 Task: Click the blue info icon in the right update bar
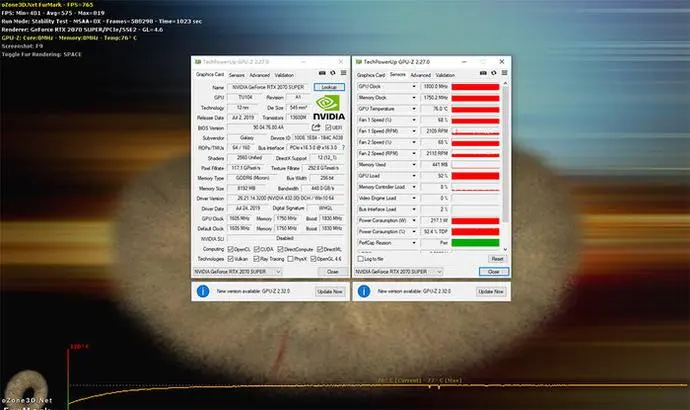(364, 291)
